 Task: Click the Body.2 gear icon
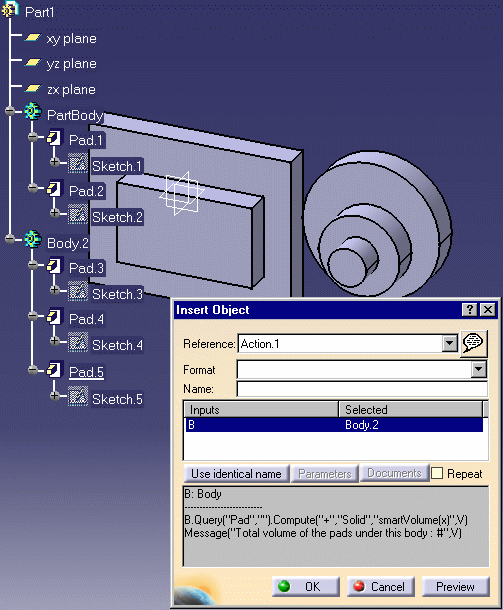(x=33, y=239)
